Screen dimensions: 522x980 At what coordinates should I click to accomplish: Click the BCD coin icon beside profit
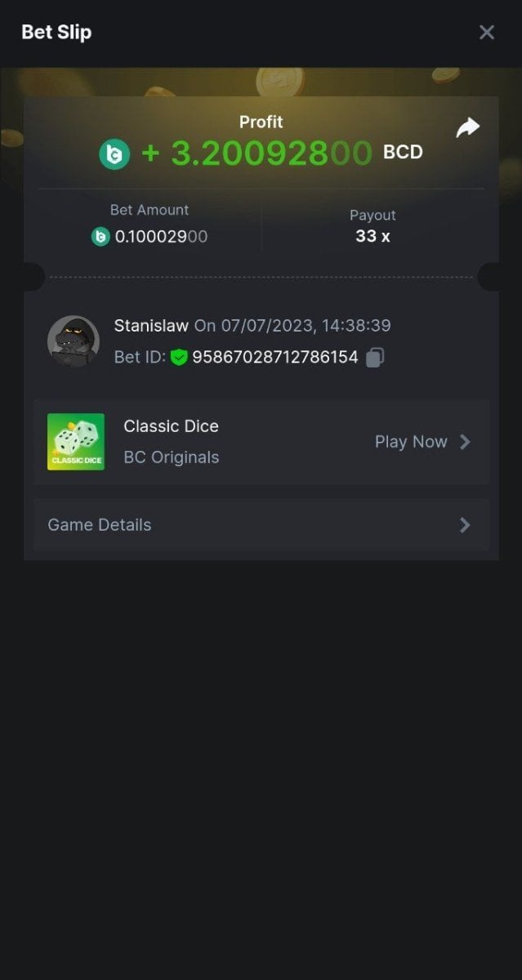(114, 154)
